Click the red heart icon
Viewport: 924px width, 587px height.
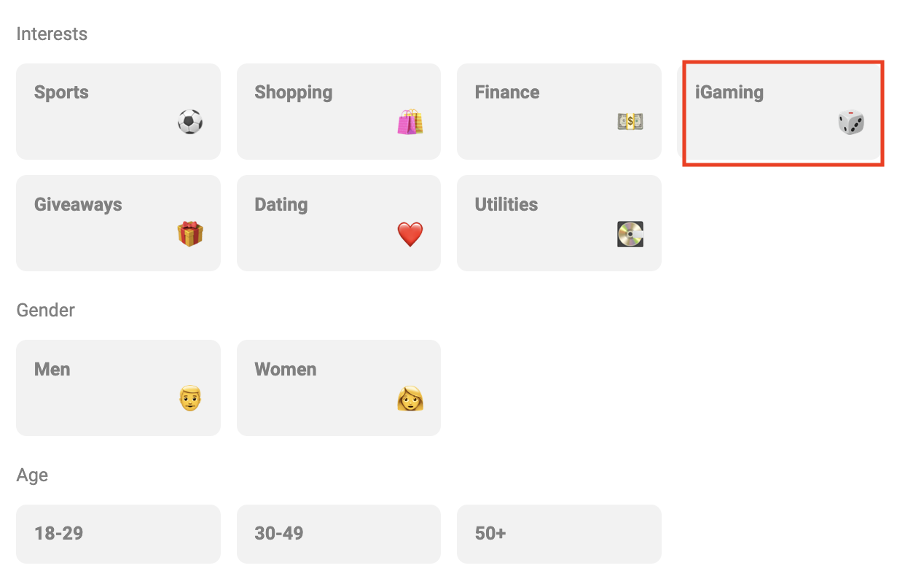(x=410, y=234)
